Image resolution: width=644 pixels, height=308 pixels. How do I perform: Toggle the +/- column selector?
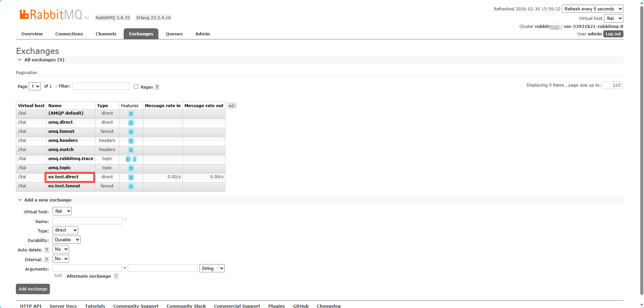[232, 106]
